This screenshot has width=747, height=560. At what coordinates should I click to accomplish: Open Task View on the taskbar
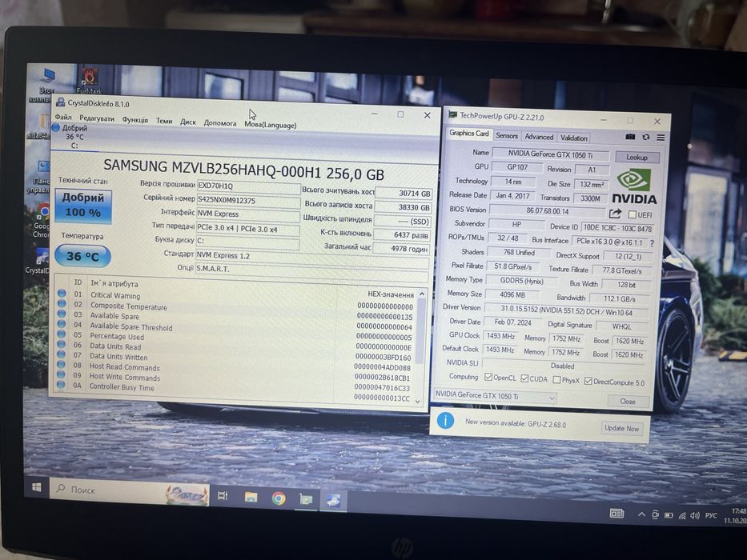223,495
